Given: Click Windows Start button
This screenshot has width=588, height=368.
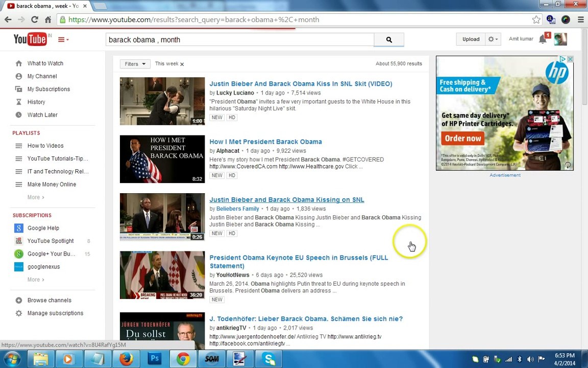Looking at the screenshot, I should pos(12,359).
